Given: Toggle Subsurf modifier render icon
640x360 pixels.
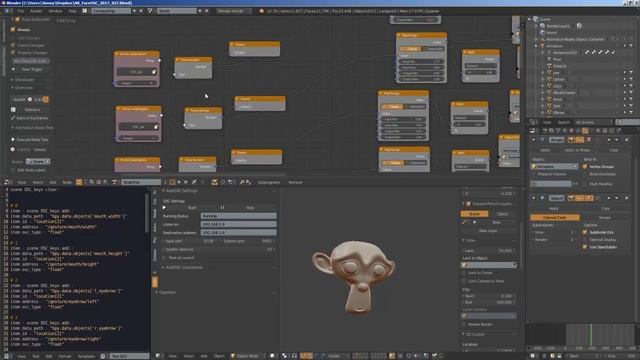Looking at the screenshot, I should [x=571, y=198].
